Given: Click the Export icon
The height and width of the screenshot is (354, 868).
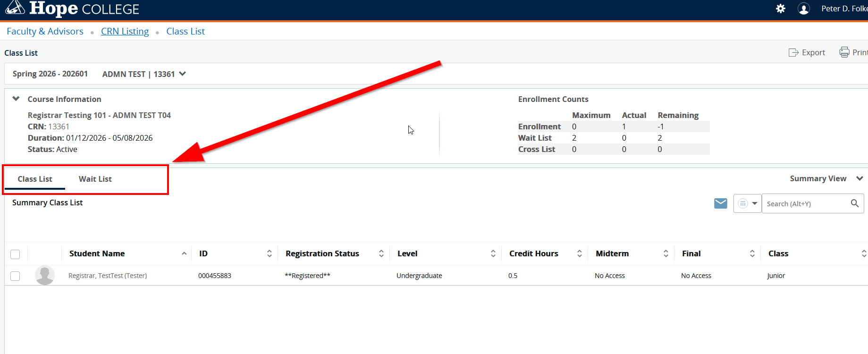Looking at the screenshot, I should pos(793,52).
